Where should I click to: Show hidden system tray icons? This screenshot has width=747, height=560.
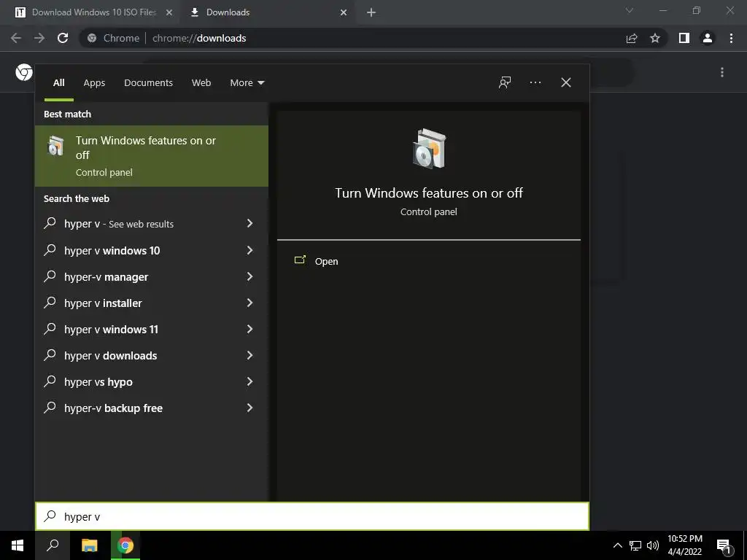(x=617, y=545)
